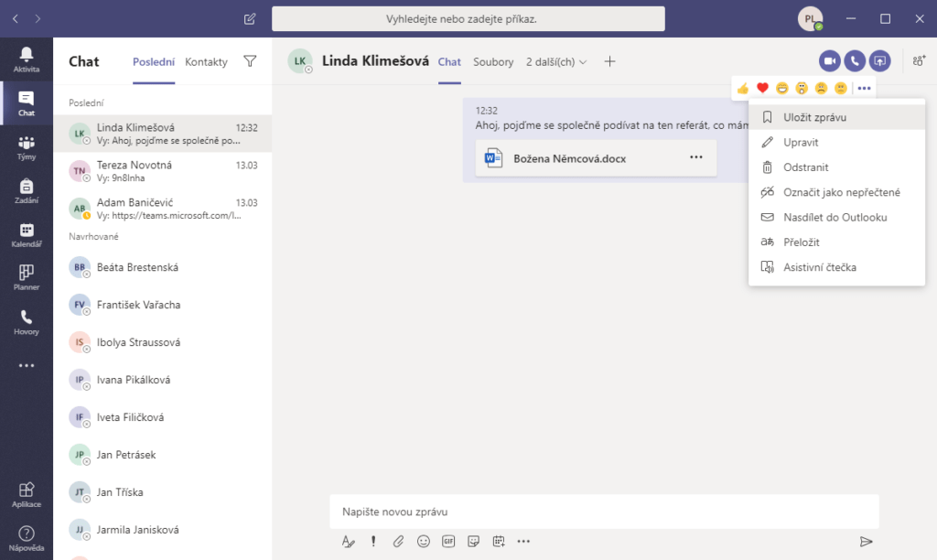Attach a file with paperclip icon
This screenshot has height=560, width=937.
click(x=398, y=541)
